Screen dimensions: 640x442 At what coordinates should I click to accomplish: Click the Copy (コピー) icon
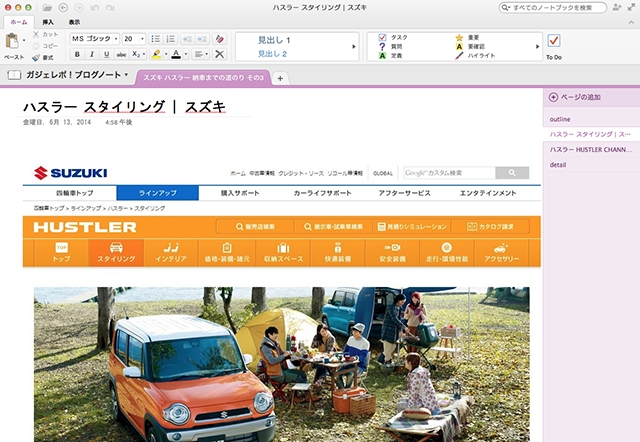(36, 46)
